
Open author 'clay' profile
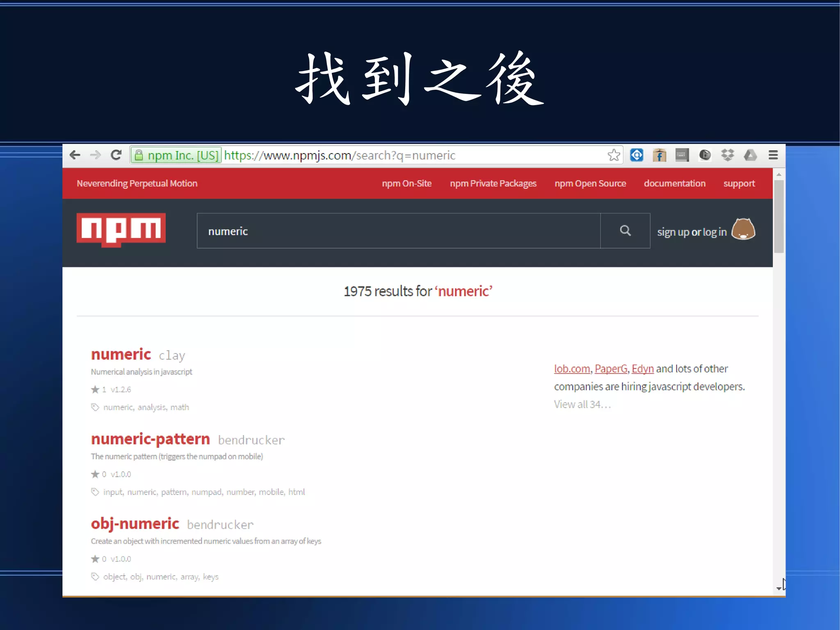click(x=172, y=355)
